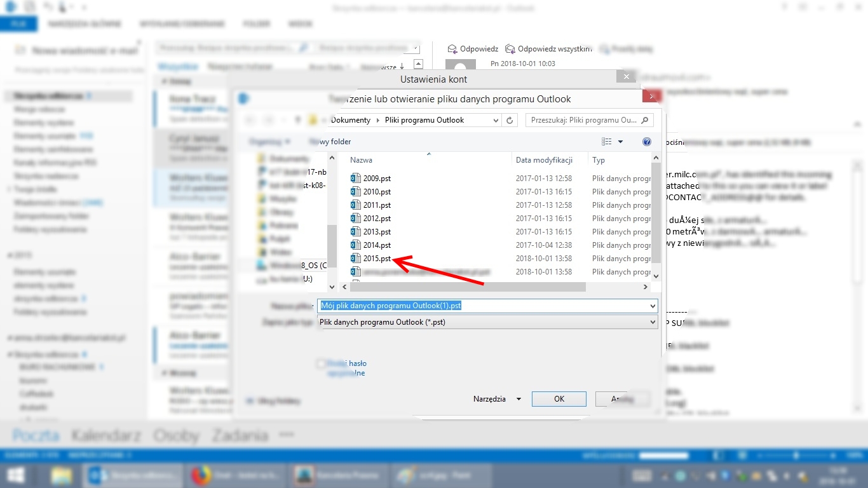Open Firefox from the taskbar
This screenshot has height=488, width=868.
point(201,475)
